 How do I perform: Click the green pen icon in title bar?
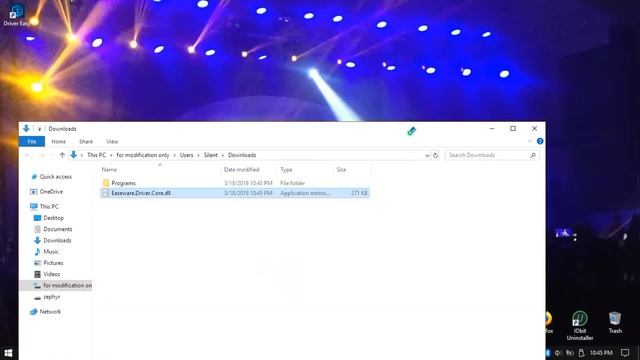pos(412,131)
